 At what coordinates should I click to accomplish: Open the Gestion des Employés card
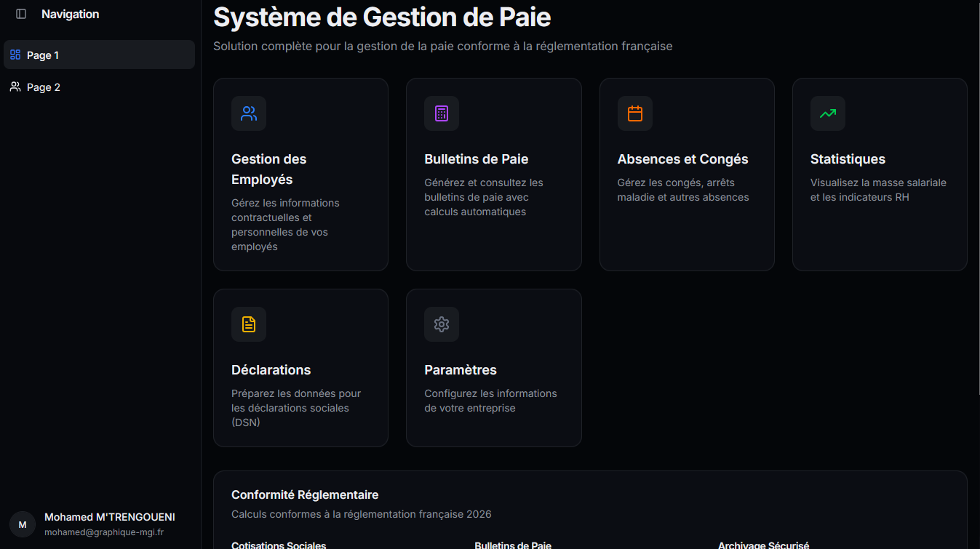pyautogui.click(x=300, y=175)
